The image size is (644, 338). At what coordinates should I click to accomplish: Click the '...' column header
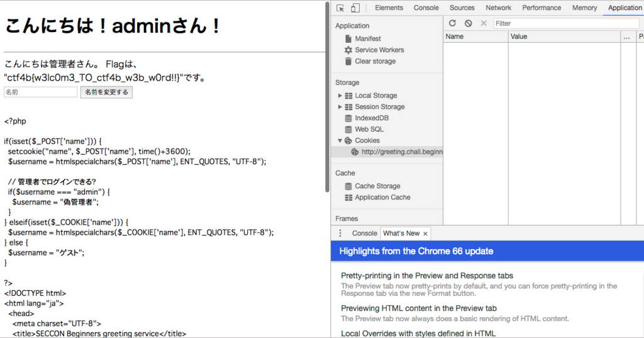pos(628,37)
